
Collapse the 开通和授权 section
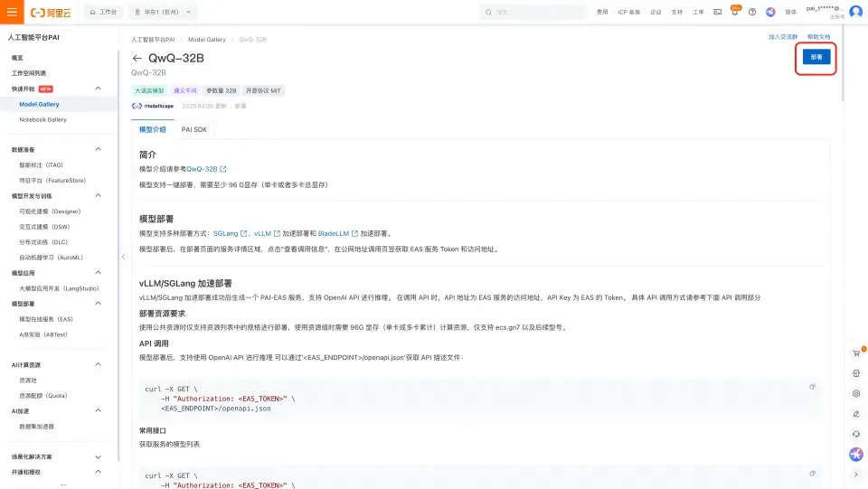98,472
